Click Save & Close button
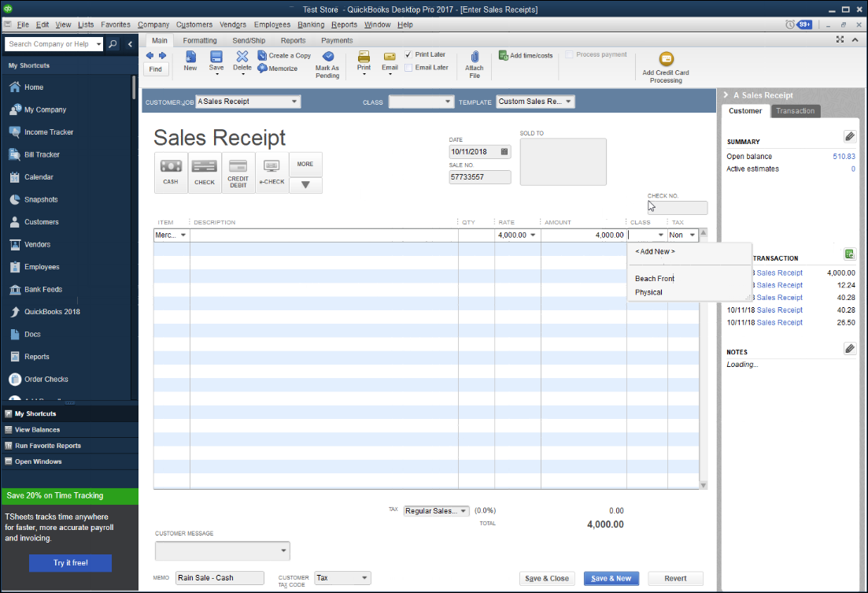The height and width of the screenshot is (593, 868). coord(547,579)
